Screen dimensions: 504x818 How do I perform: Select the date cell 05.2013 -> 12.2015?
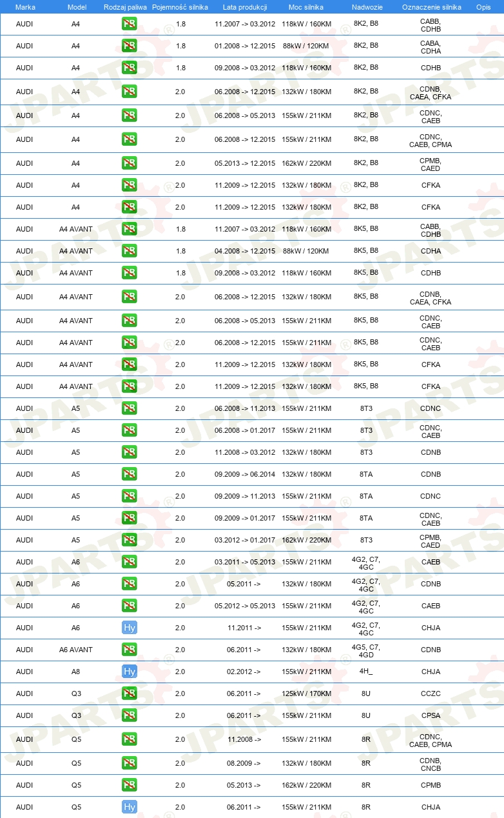coord(245,163)
